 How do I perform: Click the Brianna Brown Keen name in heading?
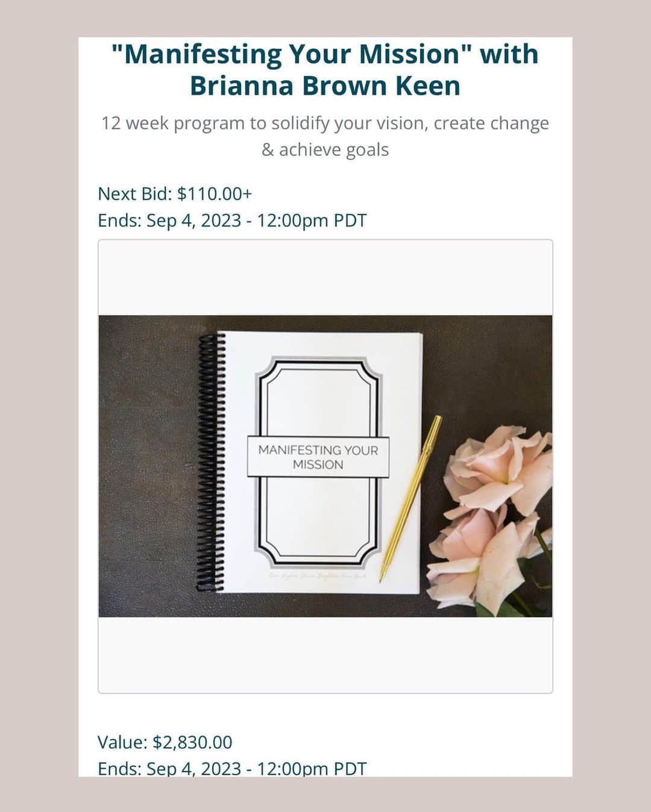325,86
